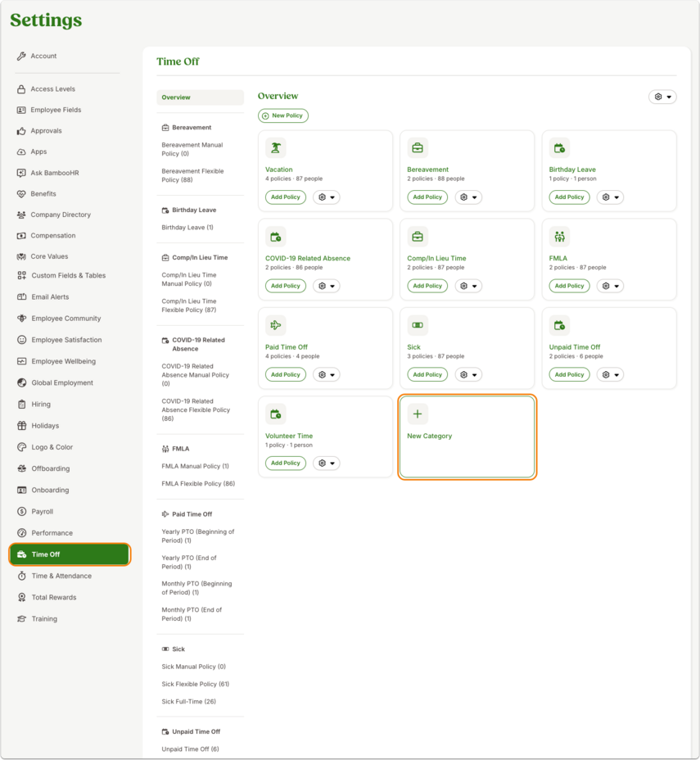Click the Volunteer Time card icon
Screen dimensions: 700x760
276,414
